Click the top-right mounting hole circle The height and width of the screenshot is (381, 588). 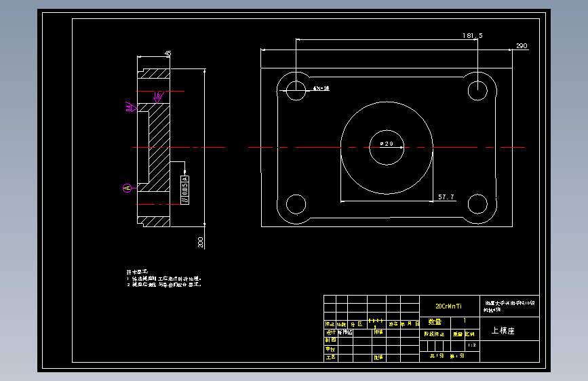point(477,90)
